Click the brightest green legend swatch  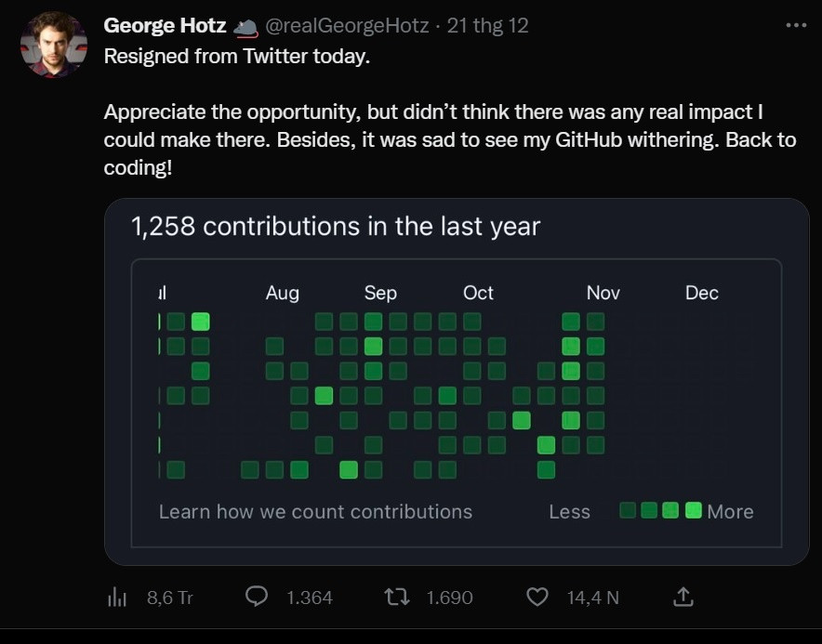coord(693,510)
